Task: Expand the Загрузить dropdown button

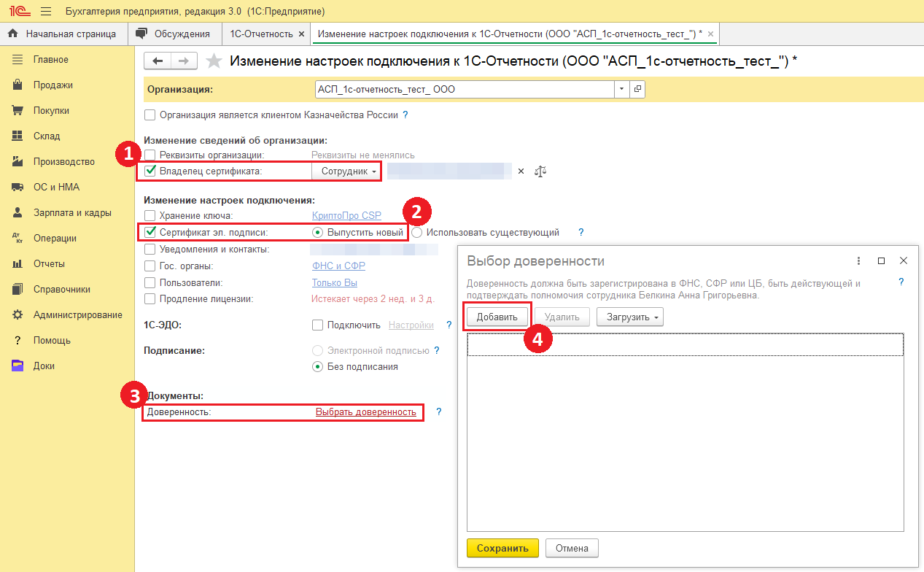Action: [x=630, y=317]
